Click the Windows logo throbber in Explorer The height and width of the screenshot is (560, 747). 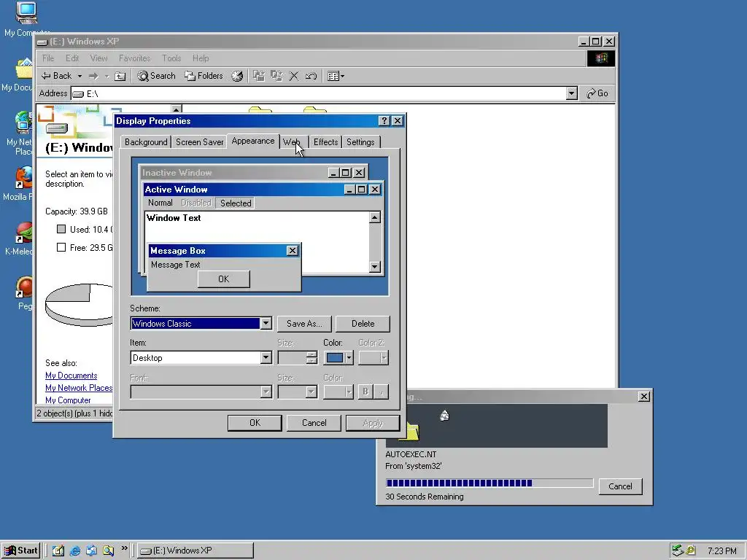601,58
